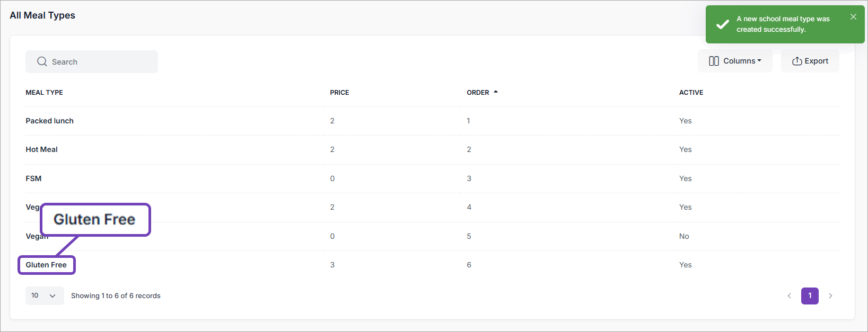The height and width of the screenshot is (332, 868).
Task: Open the Gluten Free meal type
Action: (x=46, y=265)
